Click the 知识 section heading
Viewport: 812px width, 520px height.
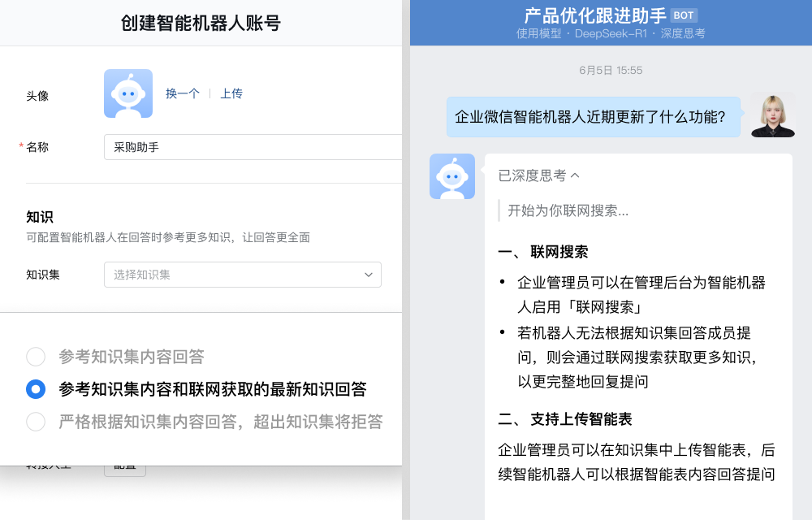40,217
